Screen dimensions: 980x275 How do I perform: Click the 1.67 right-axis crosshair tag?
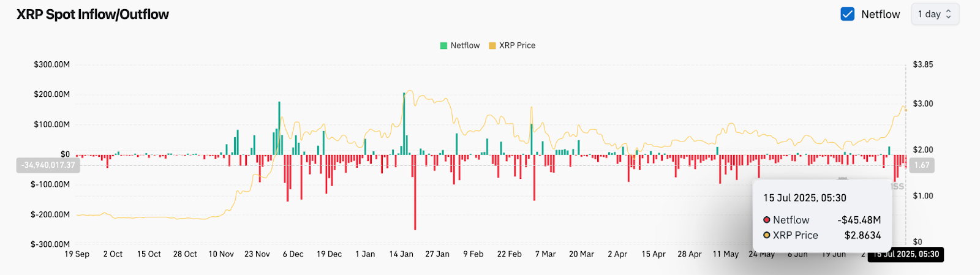(x=922, y=165)
